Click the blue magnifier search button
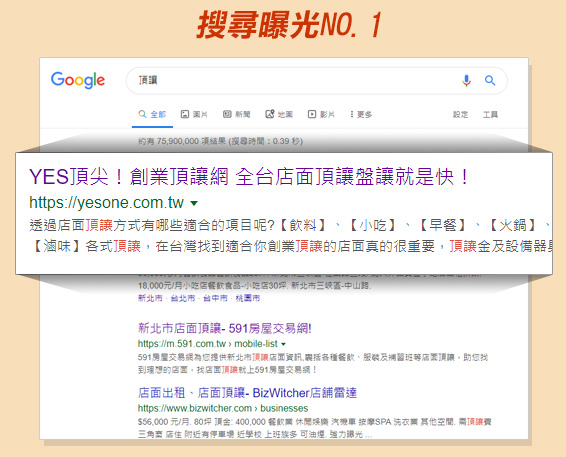Screen dimensions: 566x457 (x=490, y=80)
